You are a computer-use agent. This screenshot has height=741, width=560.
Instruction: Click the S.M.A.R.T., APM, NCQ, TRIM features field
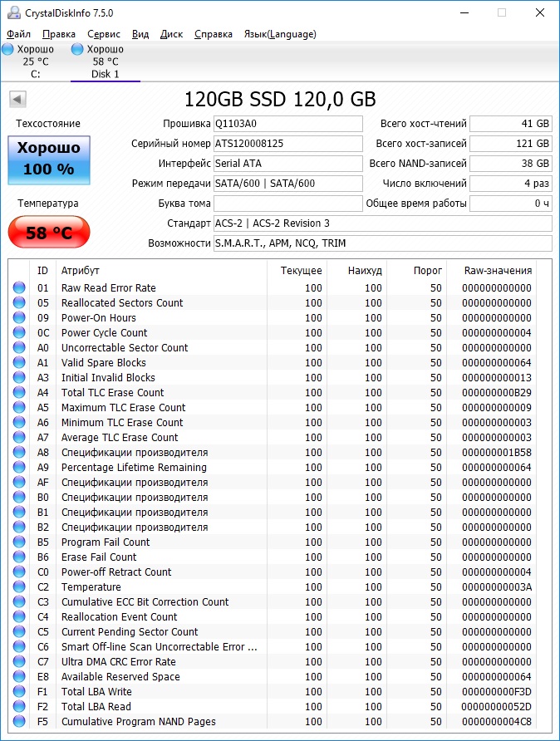[383, 243]
